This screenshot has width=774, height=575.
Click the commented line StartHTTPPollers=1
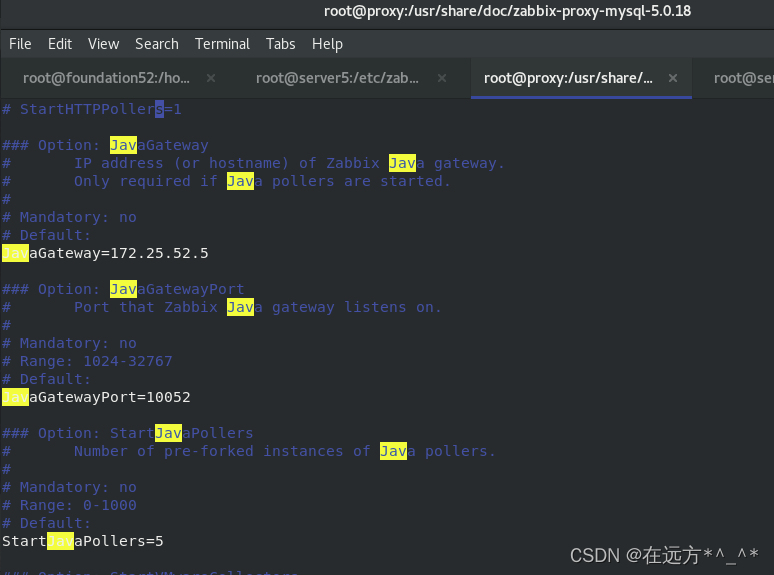pos(92,109)
